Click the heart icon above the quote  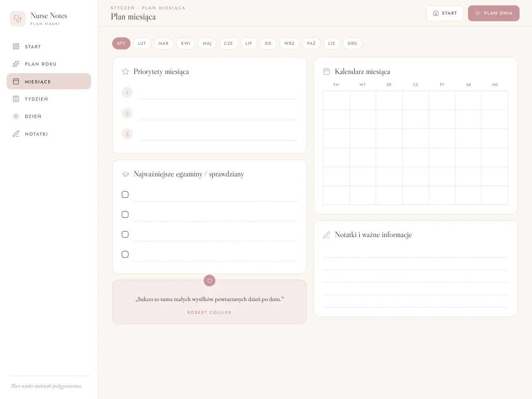(209, 280)
